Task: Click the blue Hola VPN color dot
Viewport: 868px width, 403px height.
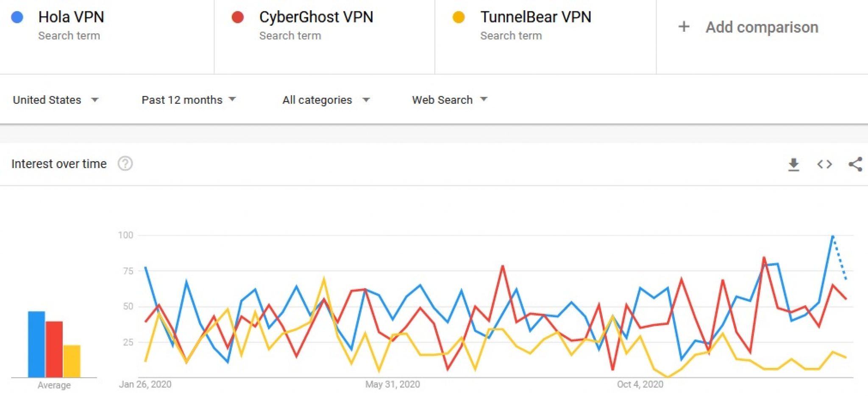Action: point(17,17)
